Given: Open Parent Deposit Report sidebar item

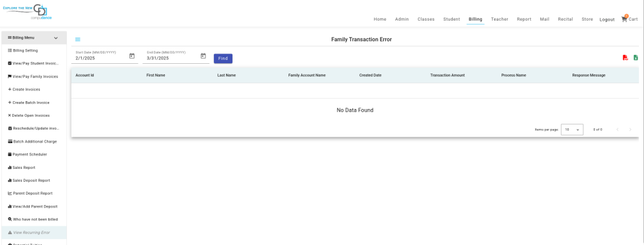Looking at the screenshot, I should [x=34, y=193].
